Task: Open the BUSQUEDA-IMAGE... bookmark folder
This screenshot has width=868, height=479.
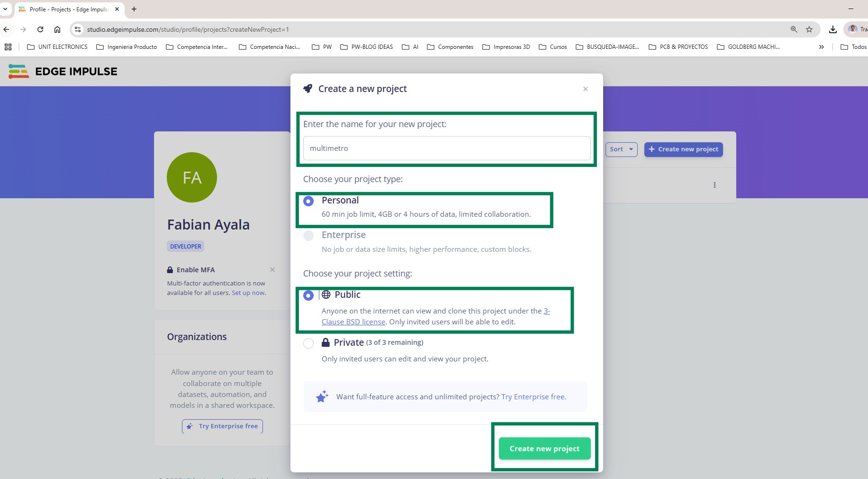Action: [607, 47]
